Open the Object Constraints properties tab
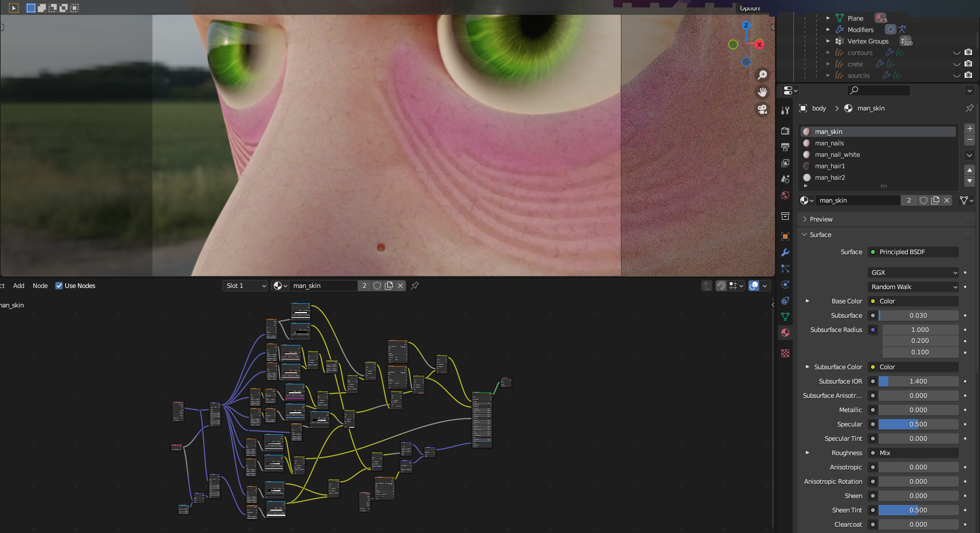Image resolution: width=980 pixels, height=533 pixels. point(785,301)
